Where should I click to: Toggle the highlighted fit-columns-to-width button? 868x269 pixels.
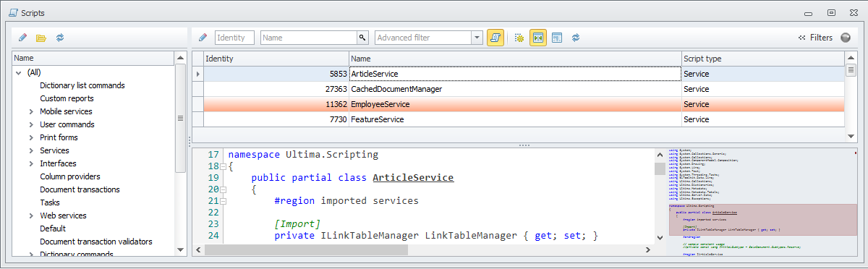tap(538, 38)
